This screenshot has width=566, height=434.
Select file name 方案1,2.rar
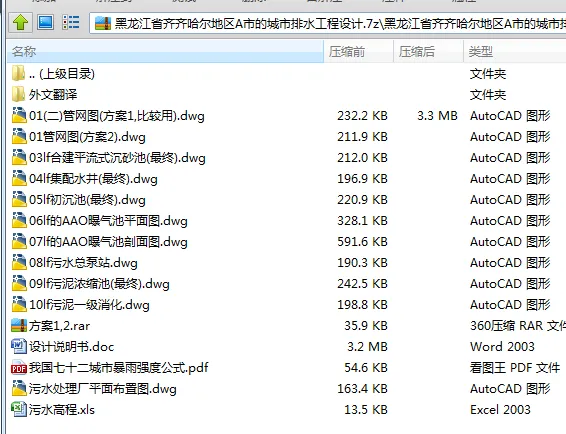coord(59,326)
